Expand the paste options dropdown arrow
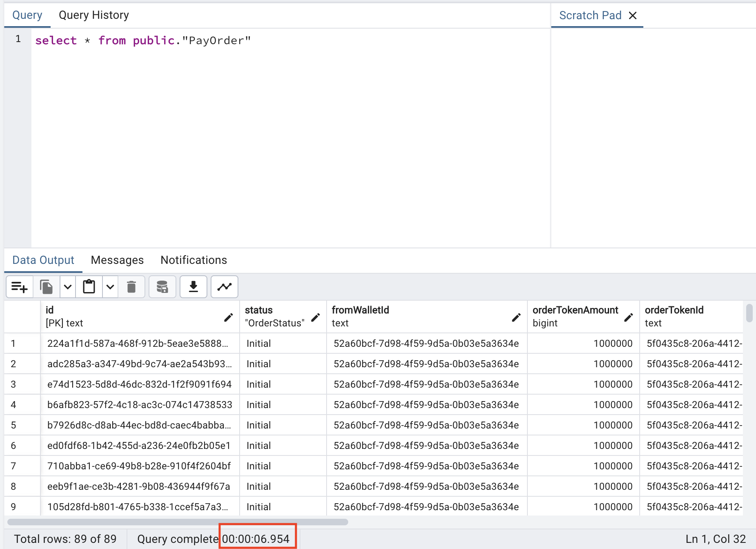The width and height of the screenshot is (756, 549). [x=110, y=287]
